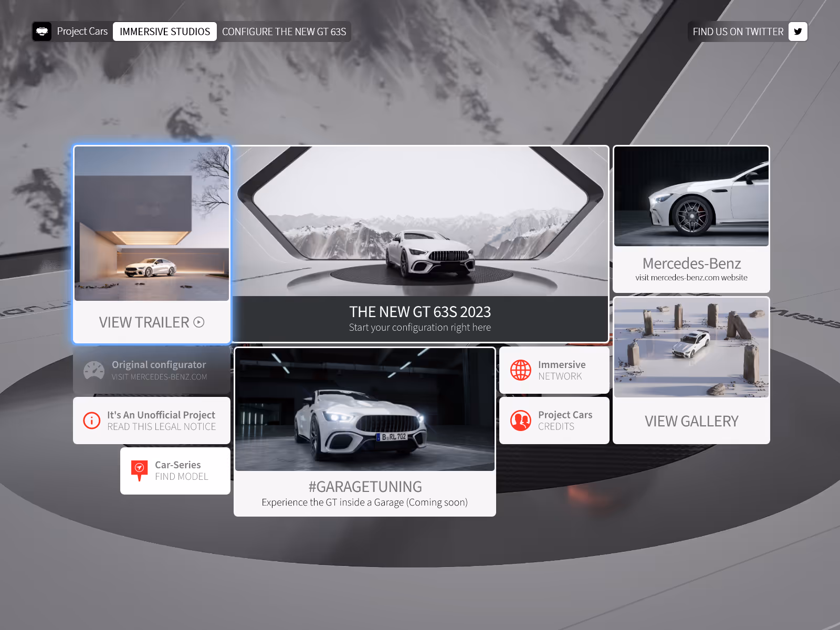Open Configure The New GT 63S
The height and width of the screenshot is (630, 840).
pos(284,31)
